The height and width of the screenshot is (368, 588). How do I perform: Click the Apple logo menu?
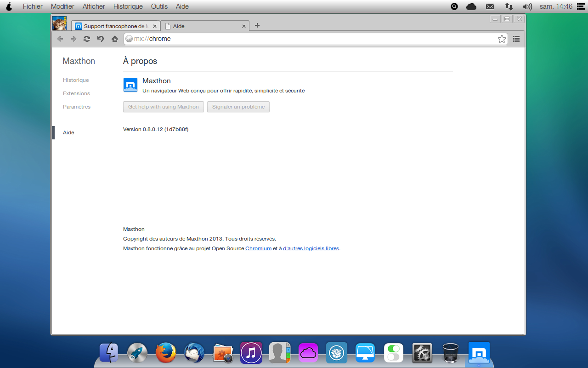[9, 6]
